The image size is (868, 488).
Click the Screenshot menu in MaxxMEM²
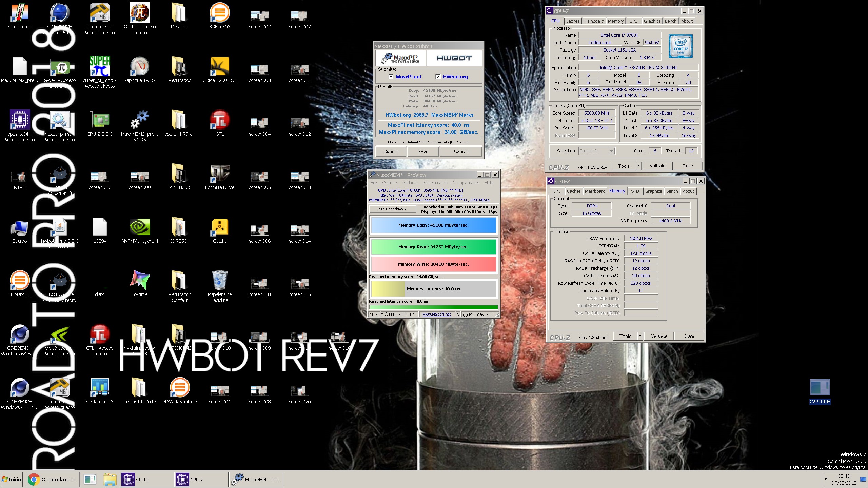click(435, 183)
